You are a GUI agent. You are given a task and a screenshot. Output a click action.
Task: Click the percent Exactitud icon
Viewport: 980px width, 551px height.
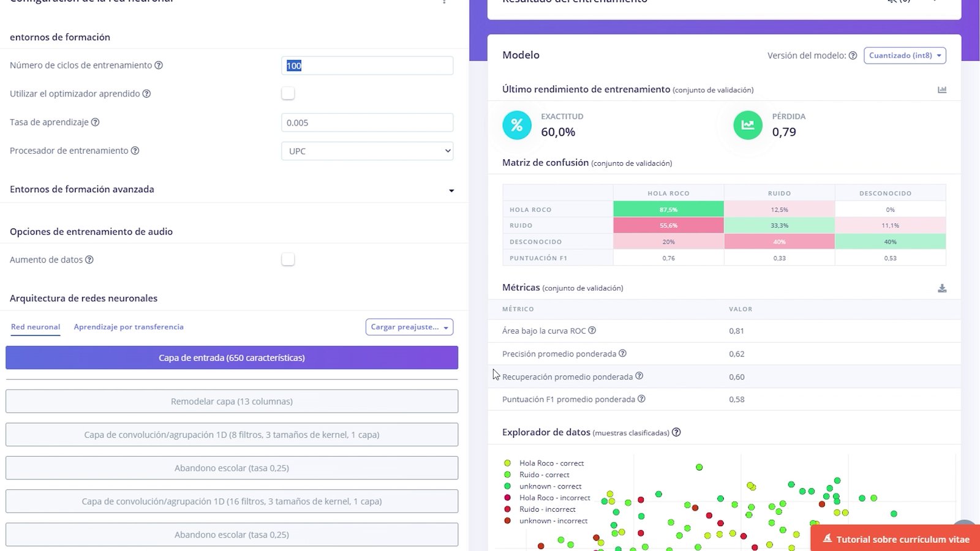(517, 125)
